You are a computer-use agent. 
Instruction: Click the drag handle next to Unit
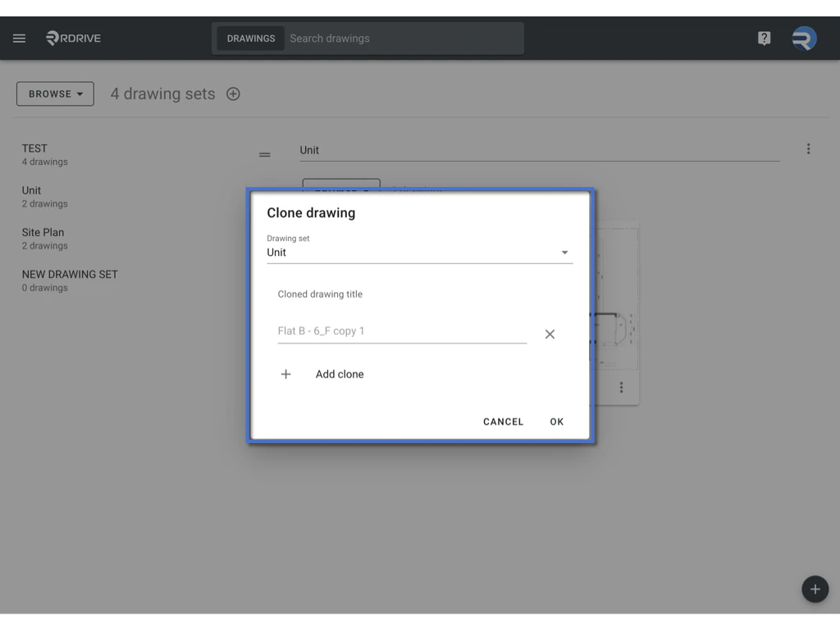point(265,155)
